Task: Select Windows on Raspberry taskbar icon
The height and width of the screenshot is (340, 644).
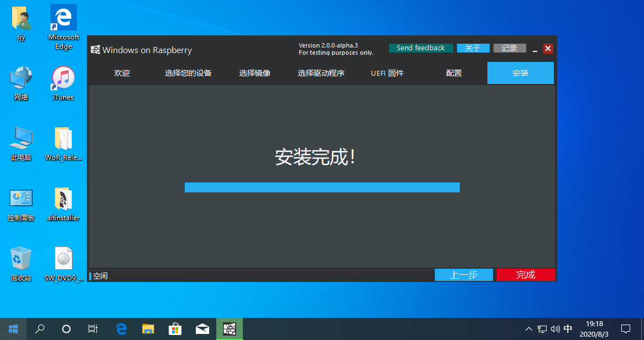Action: (230, 329)
